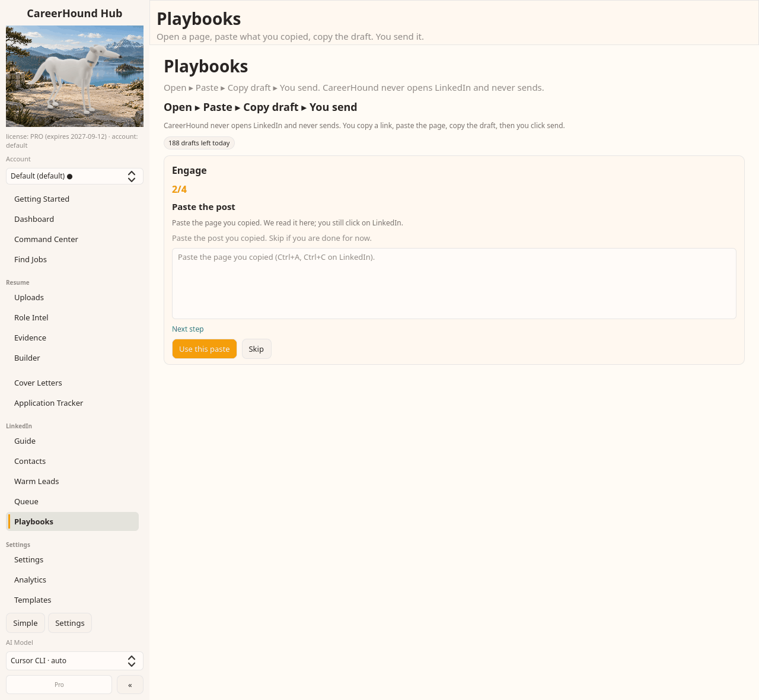Click the LinkedIn section heading in the sidebar

point(19,426)
